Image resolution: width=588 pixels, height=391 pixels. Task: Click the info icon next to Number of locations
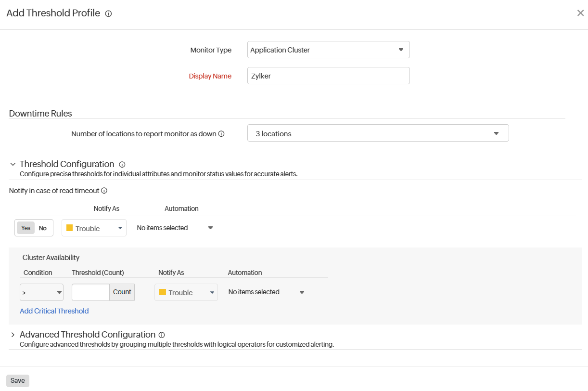[x=221, y=134]
